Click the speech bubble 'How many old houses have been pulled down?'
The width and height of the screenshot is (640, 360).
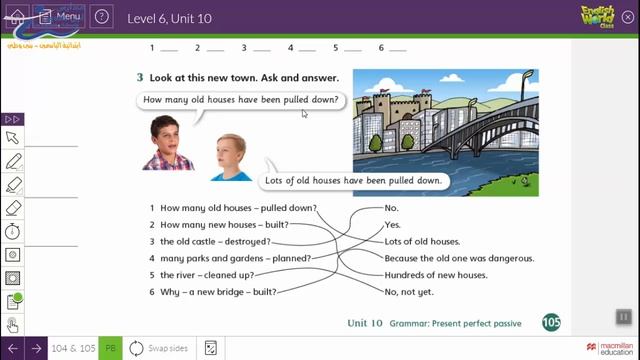(241, 100)
